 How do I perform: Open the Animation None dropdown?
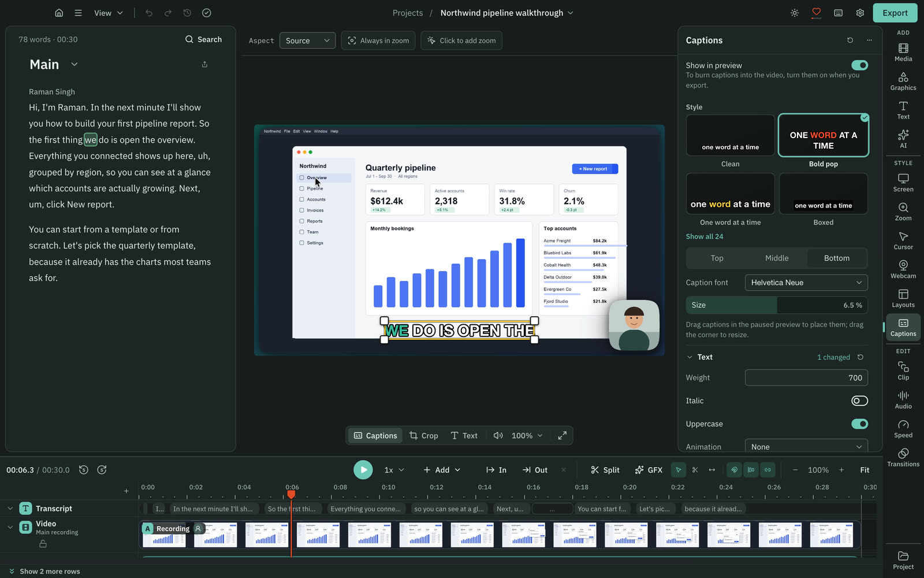coord(806,447)
